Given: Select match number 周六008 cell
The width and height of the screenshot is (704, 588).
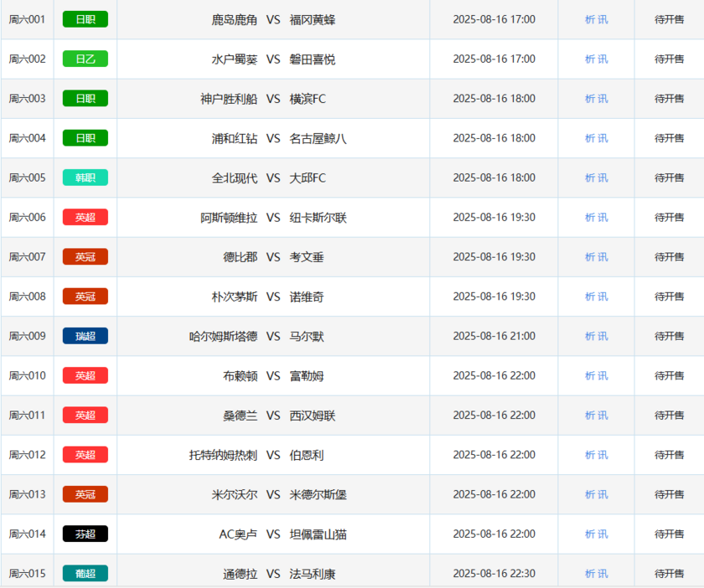Looking at the screenshot, I should pyautogui.click(x=28, y=297).
